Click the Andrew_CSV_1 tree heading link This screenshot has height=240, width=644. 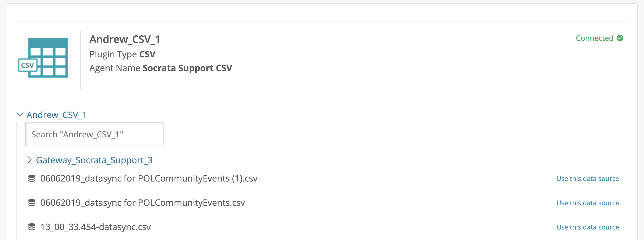[x=57, y=115]
